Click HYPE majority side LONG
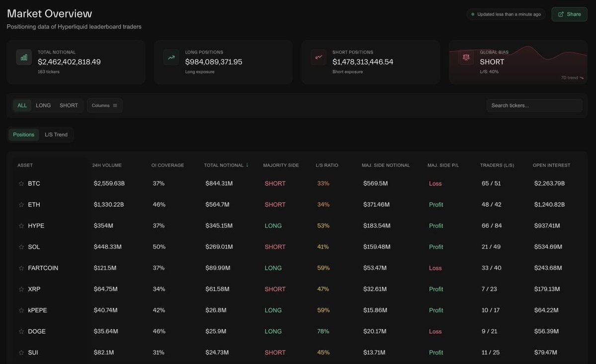Image resolution: width=596 pixels, height=364 pixels. click(273, 226)
